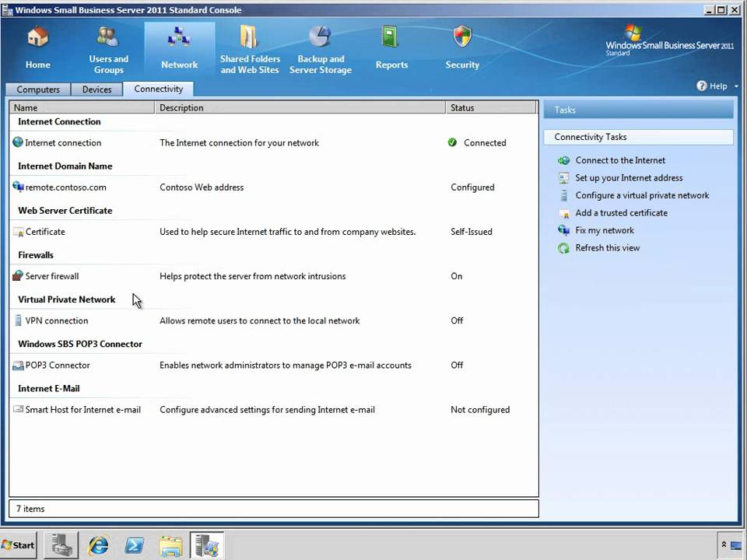The height and width of the screenshot is (560, 747).
Task: Click the Help question mark icon
Action: pos(701,86)
